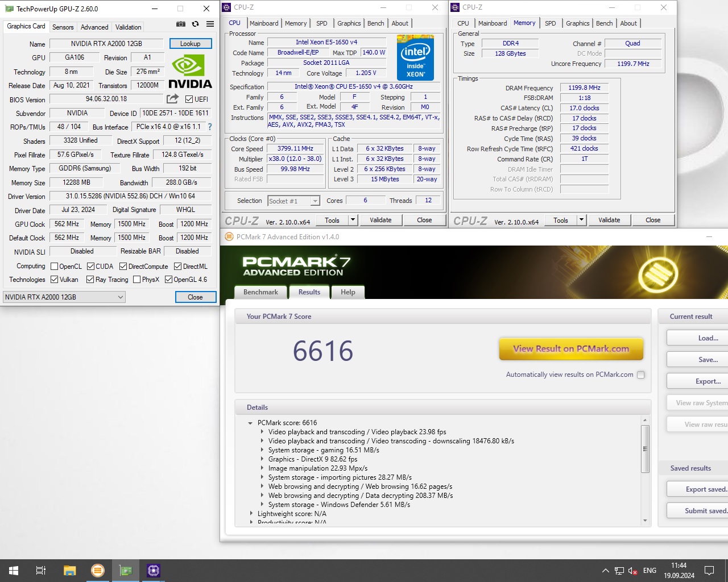Expand the Lightweight score: N/A node
Image resolution: width=728 pixels, height=582 pixels.
251,514
